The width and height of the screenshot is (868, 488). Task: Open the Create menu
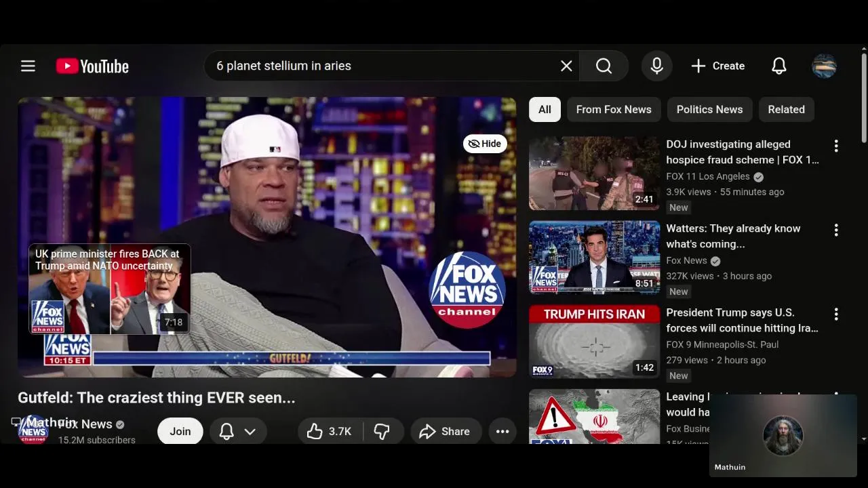coord(717,66)
